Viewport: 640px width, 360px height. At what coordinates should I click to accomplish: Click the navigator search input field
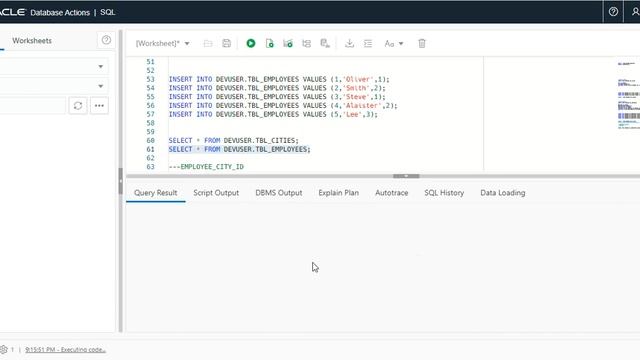33,106
